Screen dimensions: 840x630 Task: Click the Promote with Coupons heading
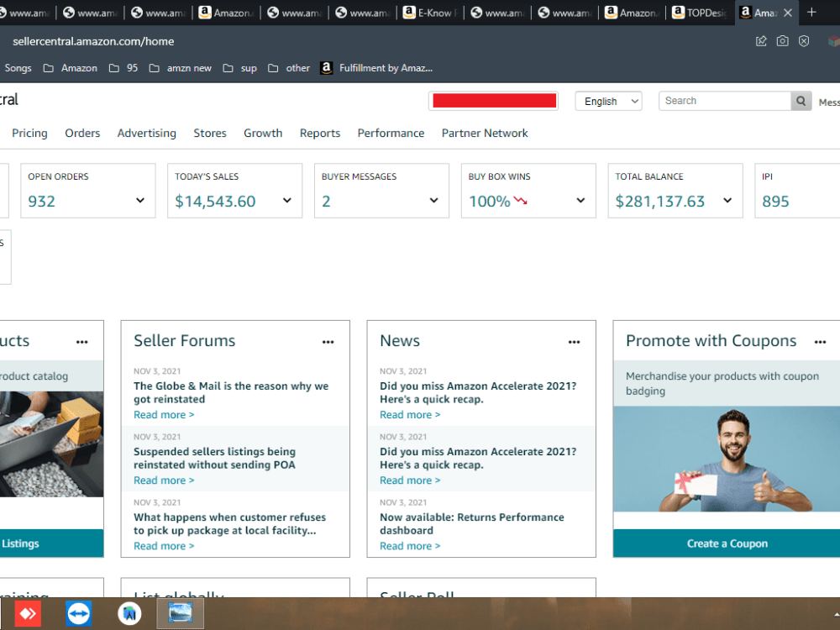pos(711,341)
